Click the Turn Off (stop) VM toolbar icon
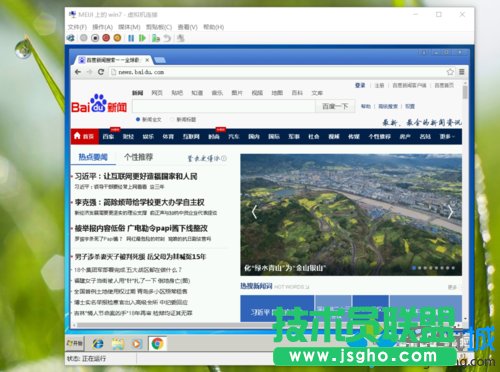This screenshot has width=500, height=372. (95, 38)
